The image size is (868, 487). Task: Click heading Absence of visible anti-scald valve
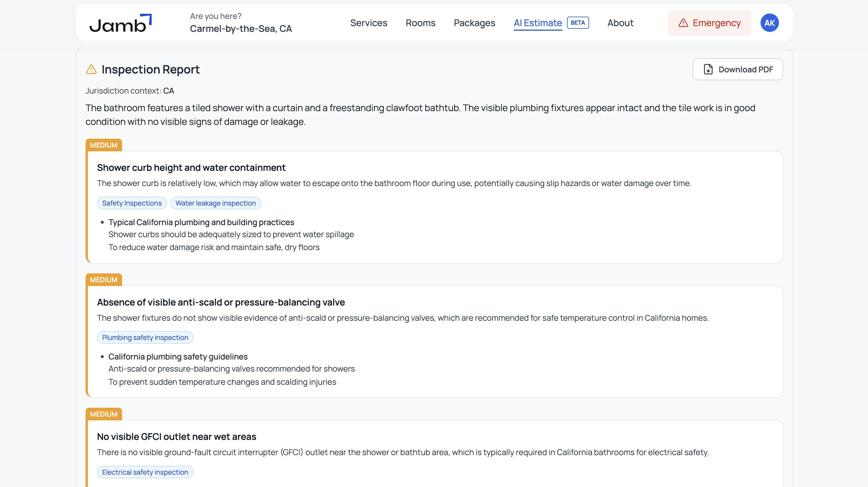tap(221, 302)
